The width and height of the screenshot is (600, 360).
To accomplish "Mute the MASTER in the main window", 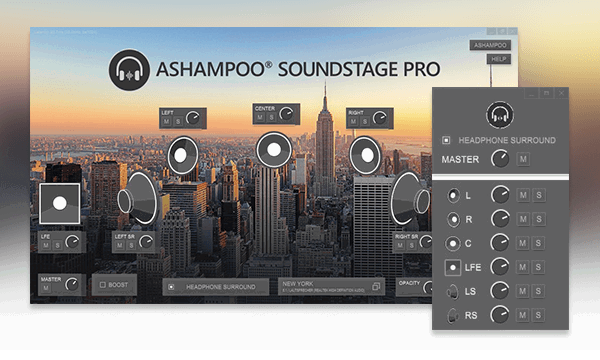I will coord(46,288).
